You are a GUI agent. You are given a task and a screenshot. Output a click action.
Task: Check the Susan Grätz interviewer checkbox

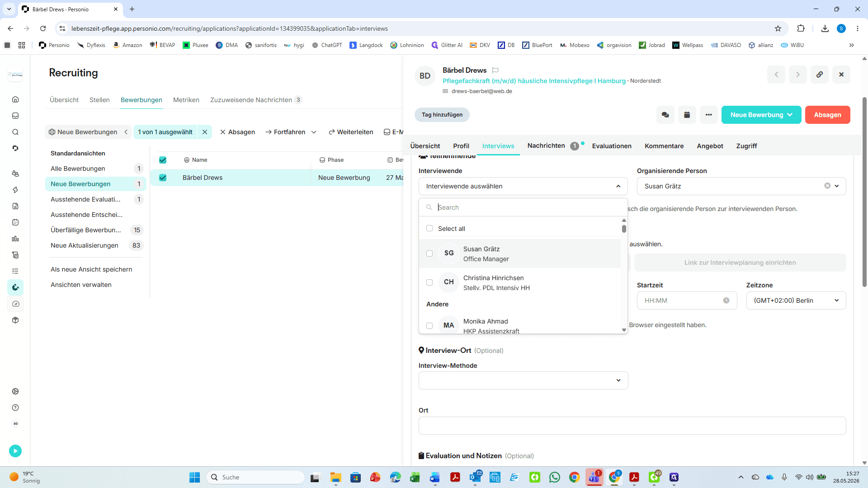pyautogui.click(x=429, y=253)
